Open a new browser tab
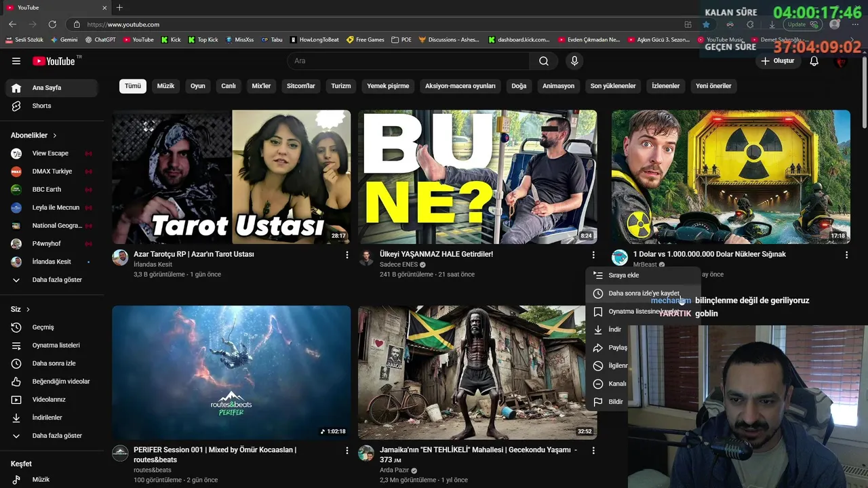The image size is (868, 488). tap(119, 7)
